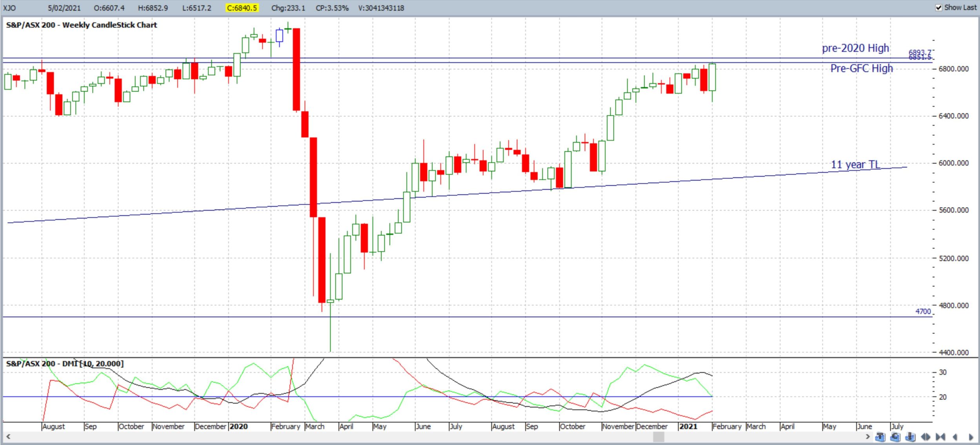Viewport: 980px width, 445px height.
Task: Click the date 5/02/2021 in header
Action: coord(64,8)
